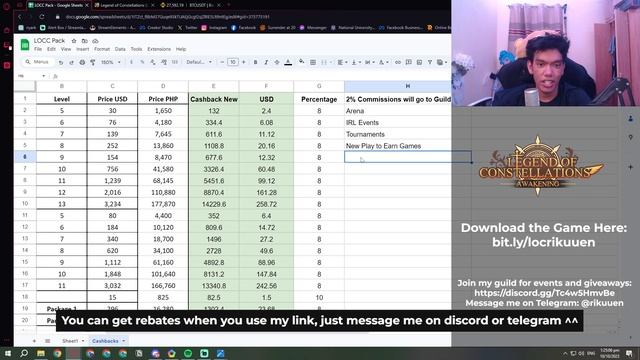Screen dimensions: 640x360
Task: Toggle bold formatting
Action: click(x=256, y=62)
